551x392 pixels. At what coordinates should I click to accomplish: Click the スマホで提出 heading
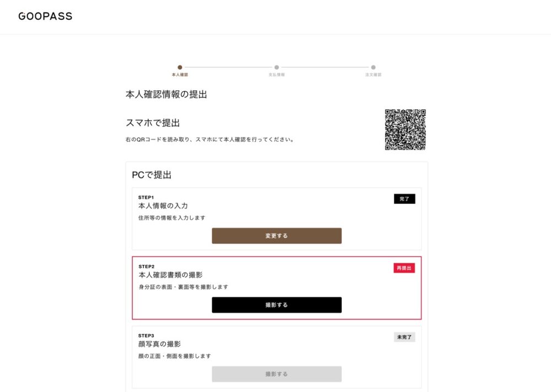click(153, 123)
